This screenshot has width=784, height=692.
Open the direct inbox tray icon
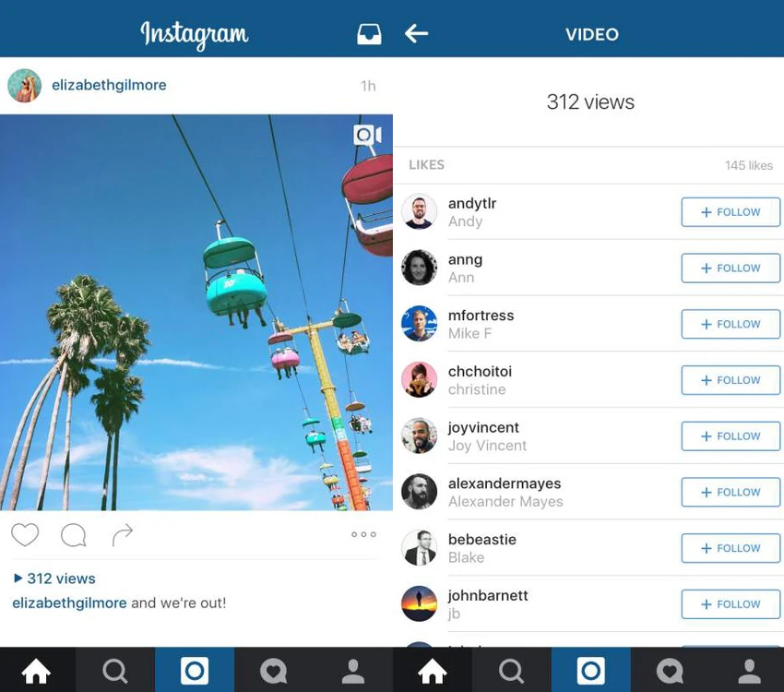click(369, 34)
